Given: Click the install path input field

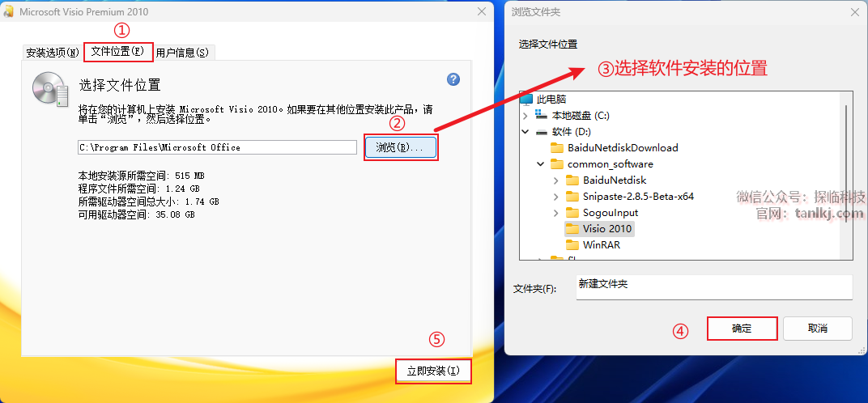Looking at the screenshot, I should click(217, 147).
